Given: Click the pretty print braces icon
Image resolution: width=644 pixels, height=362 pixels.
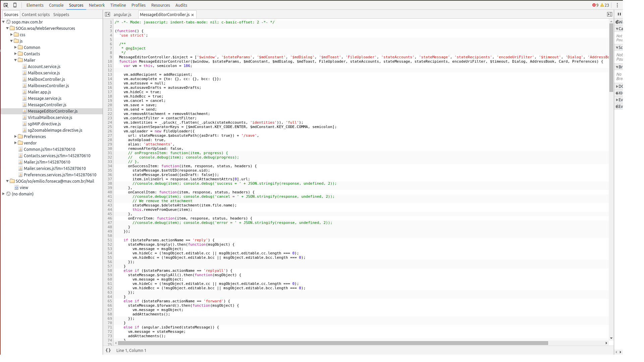Looking at the screenshot, I should click(x=108, y=350).
